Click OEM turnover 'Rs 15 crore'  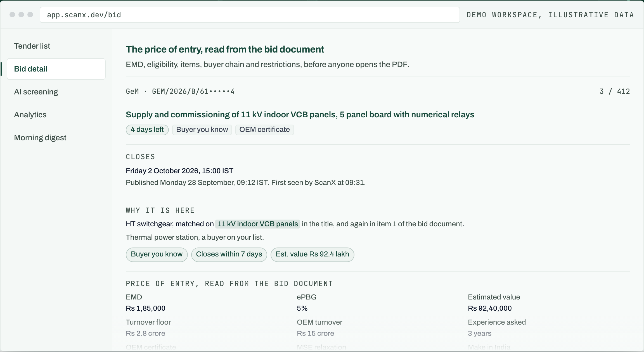pos(315,334)
